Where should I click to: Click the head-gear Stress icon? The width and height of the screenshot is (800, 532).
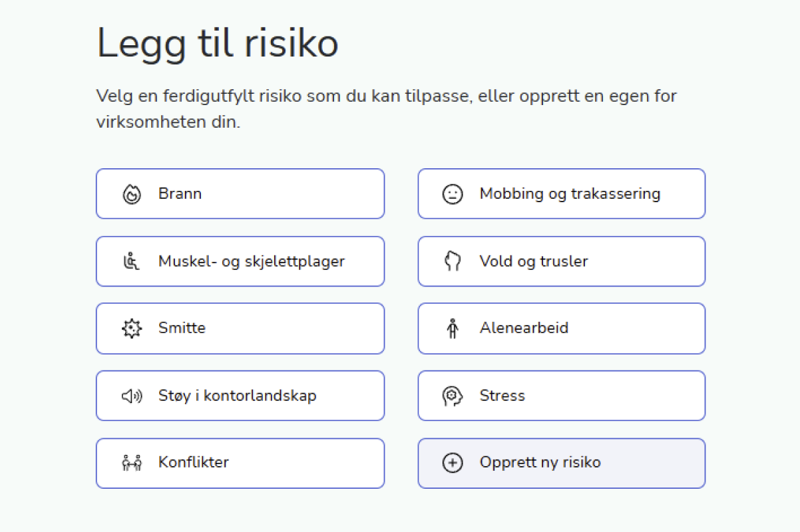coord(453,396)
